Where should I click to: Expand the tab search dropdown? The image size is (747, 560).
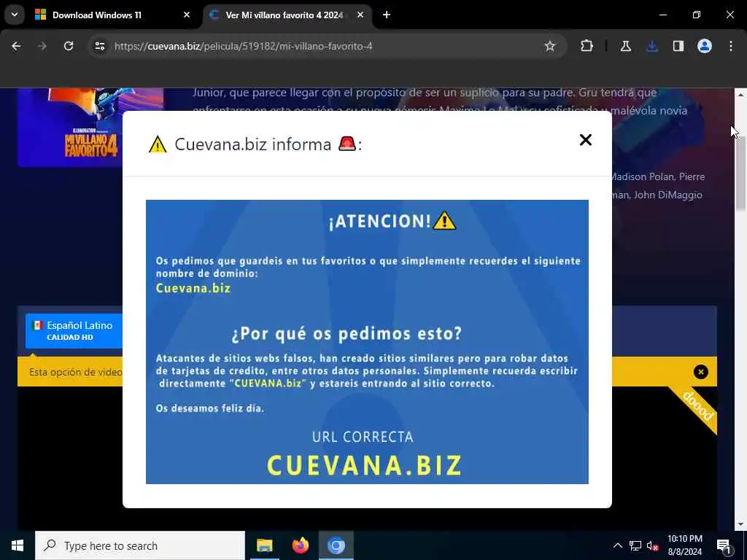(15, 15)
